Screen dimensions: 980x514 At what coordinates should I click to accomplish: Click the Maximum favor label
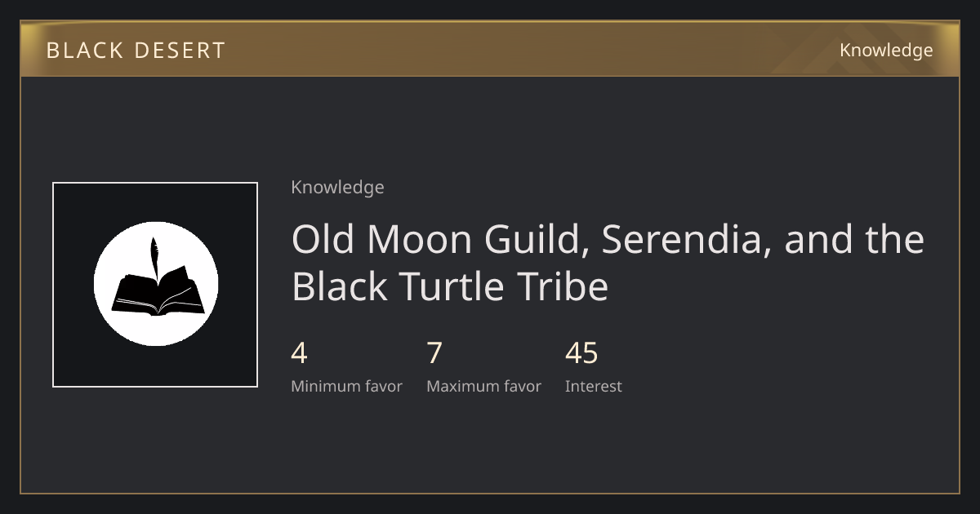click(x=483, y=386)
